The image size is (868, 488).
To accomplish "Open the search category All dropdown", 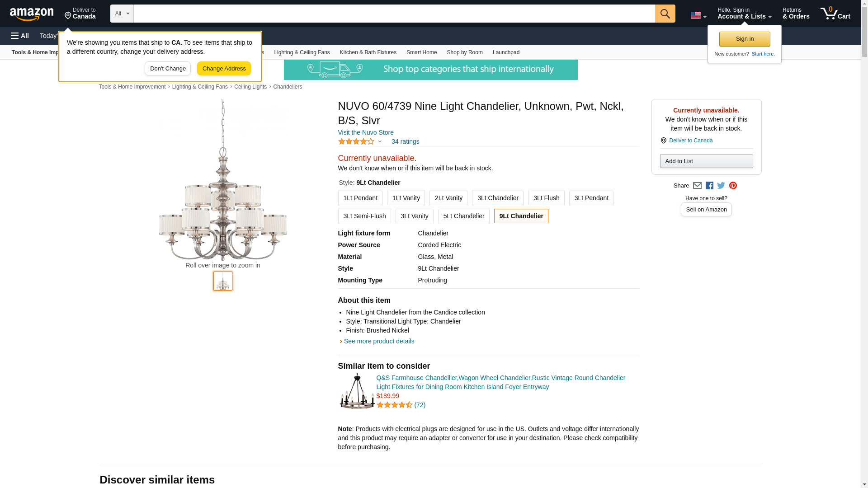I will pos(122,14).
